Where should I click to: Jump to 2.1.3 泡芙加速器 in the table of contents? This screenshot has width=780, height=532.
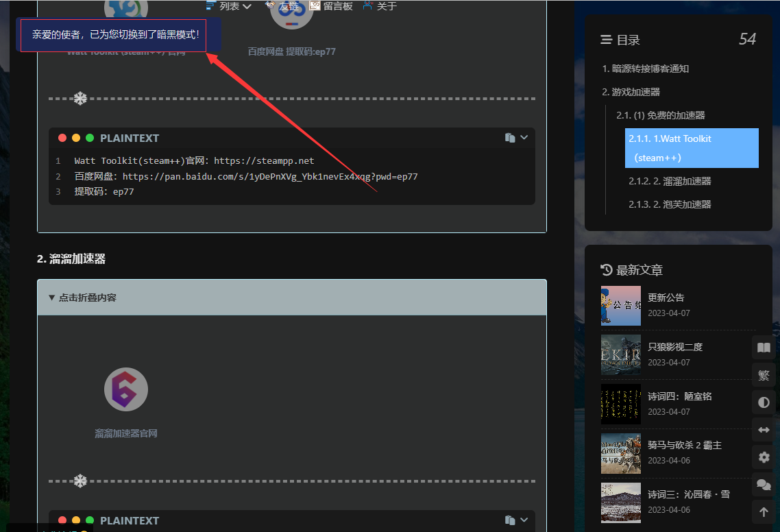670,204
